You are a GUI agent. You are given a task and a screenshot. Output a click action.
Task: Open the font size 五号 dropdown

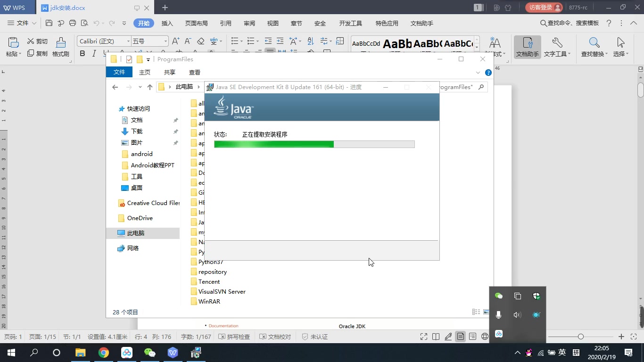pyautogui.click(x=165, y=41)
